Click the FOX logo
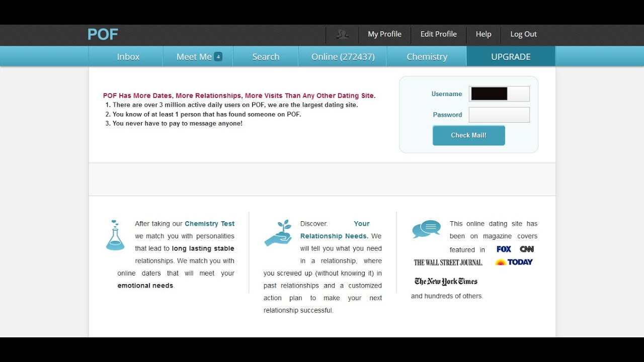 pos(504,249)
